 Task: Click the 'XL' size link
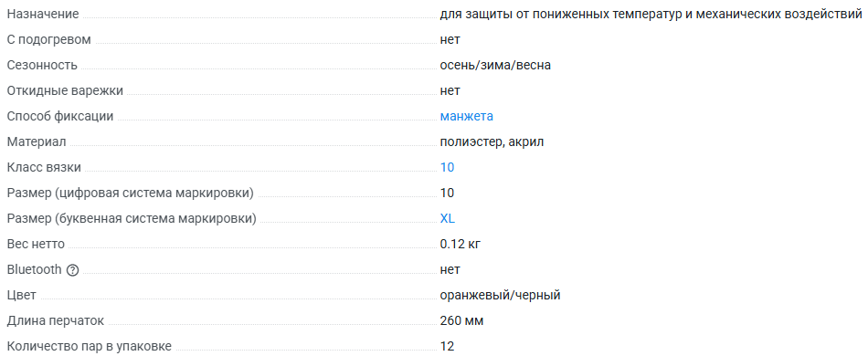click(448, 218)
